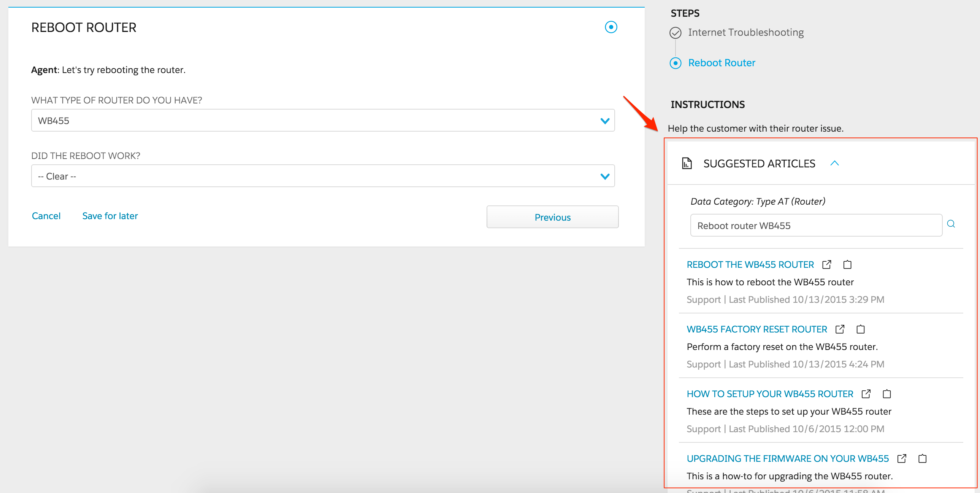
Task: Click the Previous button
Action: [x=552, y=217]
